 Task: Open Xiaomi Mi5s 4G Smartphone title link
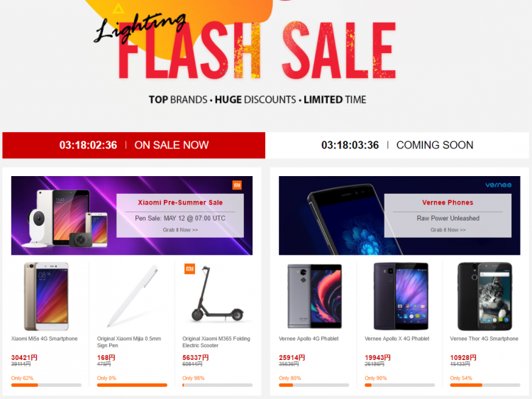pyautogui.click(x=45, y=339)
